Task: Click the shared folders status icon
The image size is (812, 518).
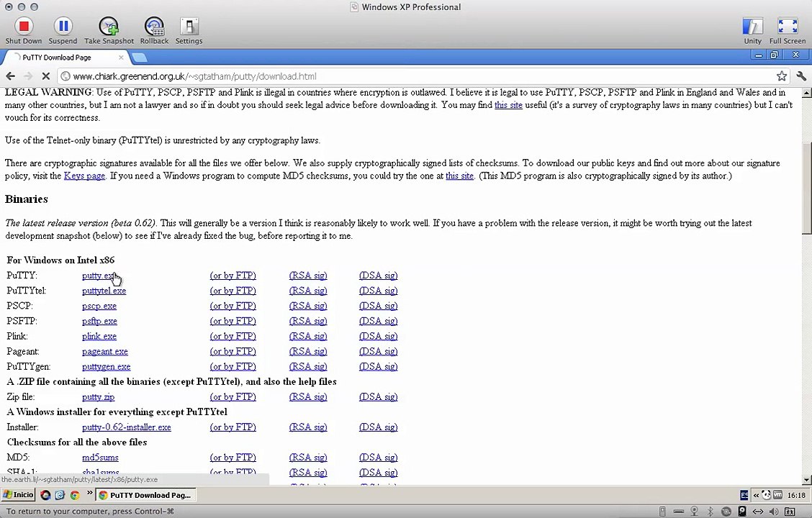Action: [790, 512]
